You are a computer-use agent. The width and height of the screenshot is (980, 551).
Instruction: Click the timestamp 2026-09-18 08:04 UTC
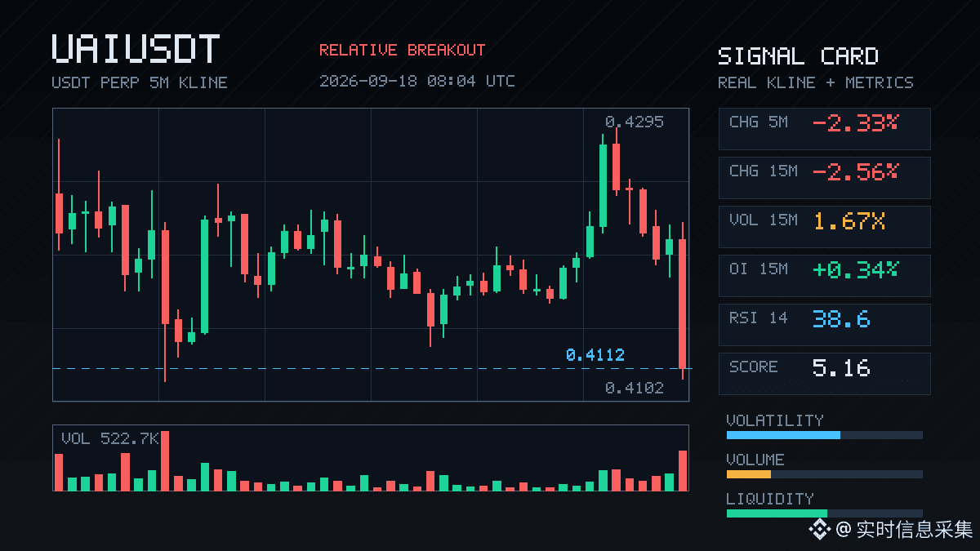coord(417,81)
